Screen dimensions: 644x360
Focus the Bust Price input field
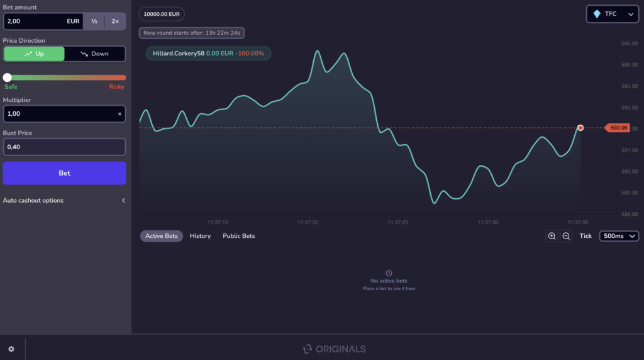64,147
